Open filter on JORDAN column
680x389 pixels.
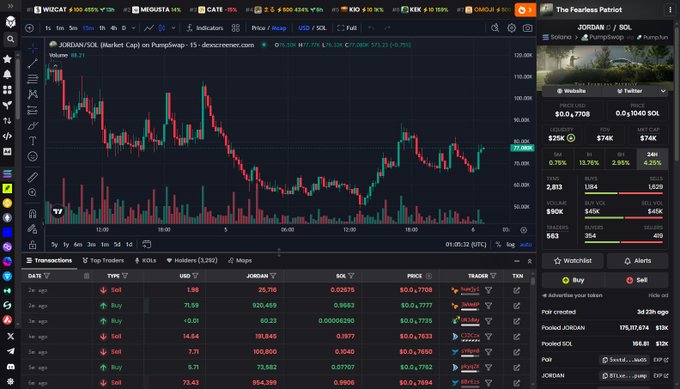click(273, 276)
